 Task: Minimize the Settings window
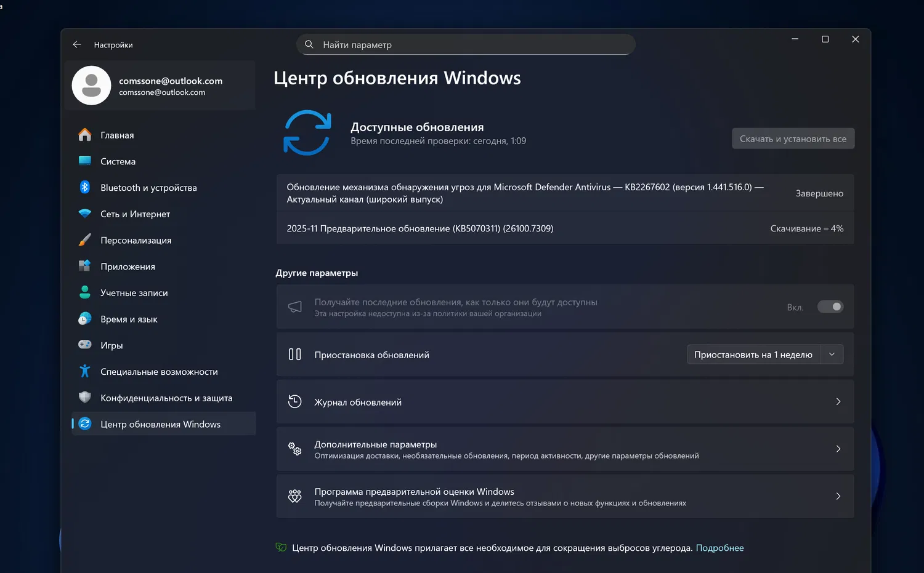[795, 39]
